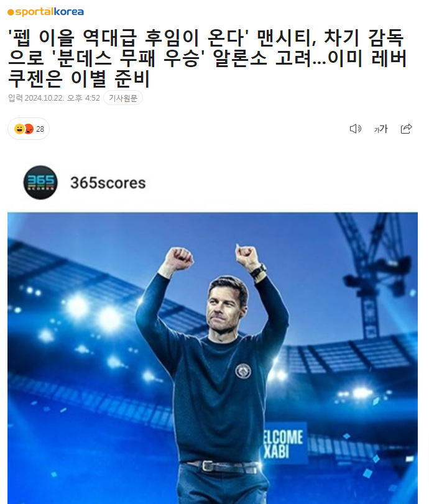Click the sportalkorea logo
This screenshot has width=429, height=504.
pos(45,12)
